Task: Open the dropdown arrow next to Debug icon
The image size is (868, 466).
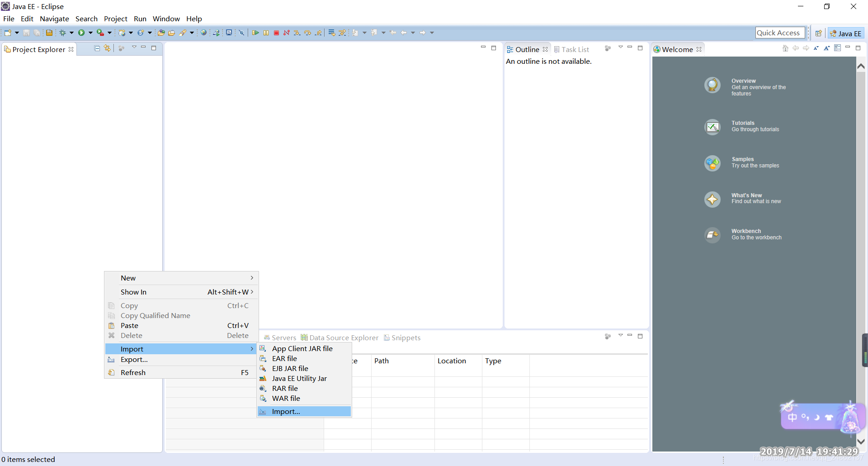Action: (x=71, y=33)
